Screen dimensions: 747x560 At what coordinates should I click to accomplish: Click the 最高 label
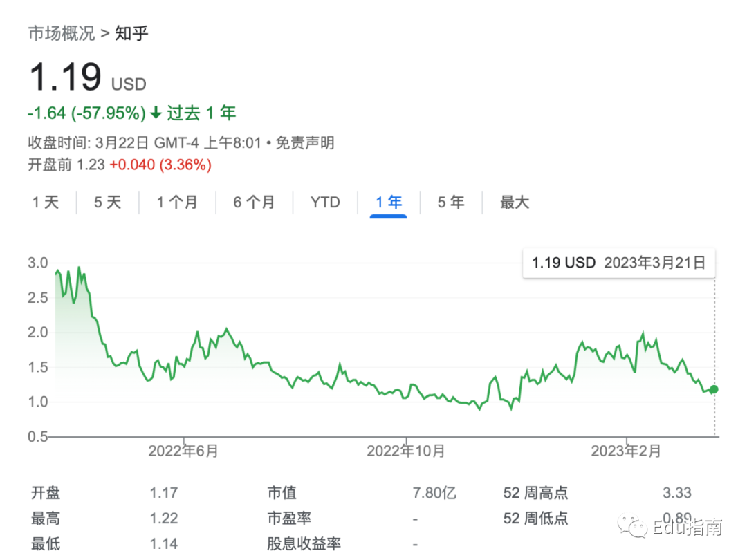pos(46,518)
